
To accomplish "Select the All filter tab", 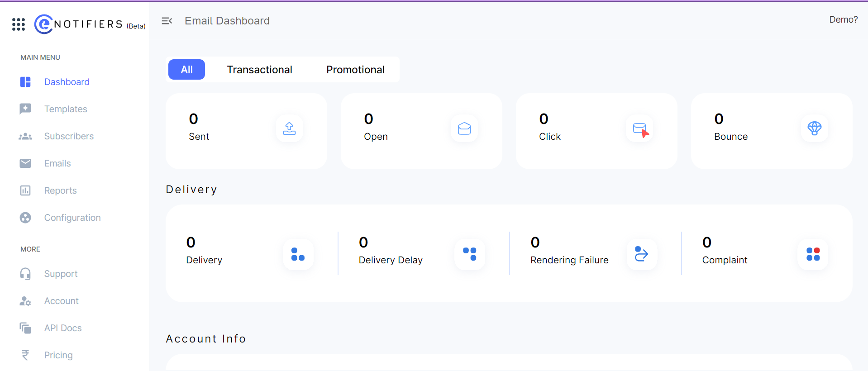I will pos(186,70).
